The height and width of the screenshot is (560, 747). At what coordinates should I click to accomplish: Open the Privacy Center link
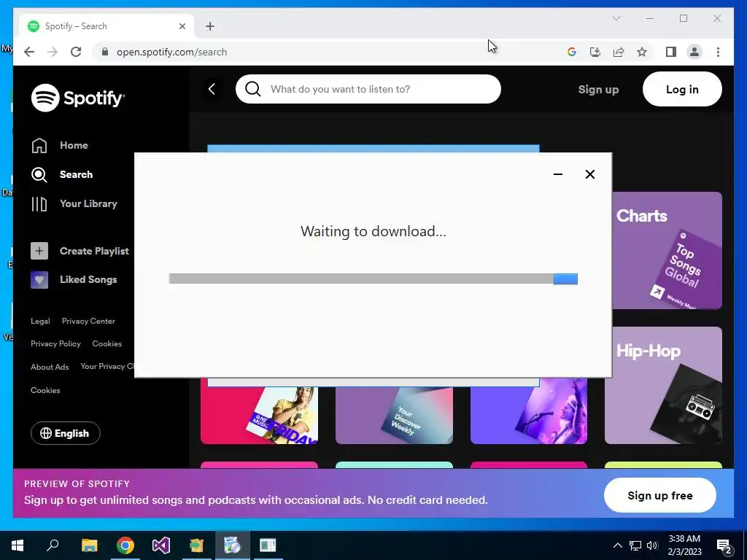88,321
